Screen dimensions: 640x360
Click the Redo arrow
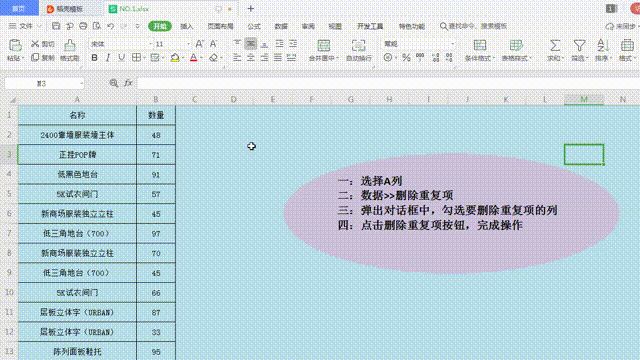tap(124, 26)
